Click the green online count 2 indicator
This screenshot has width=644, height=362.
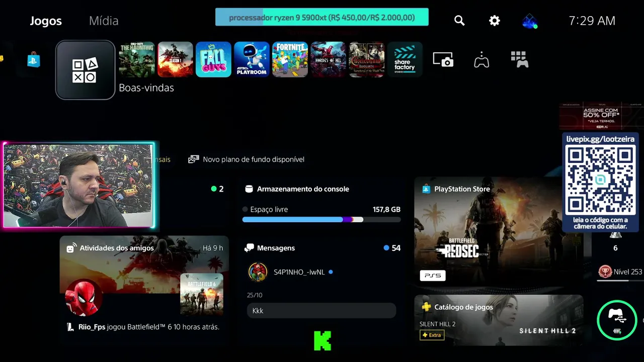coord(217,189)
